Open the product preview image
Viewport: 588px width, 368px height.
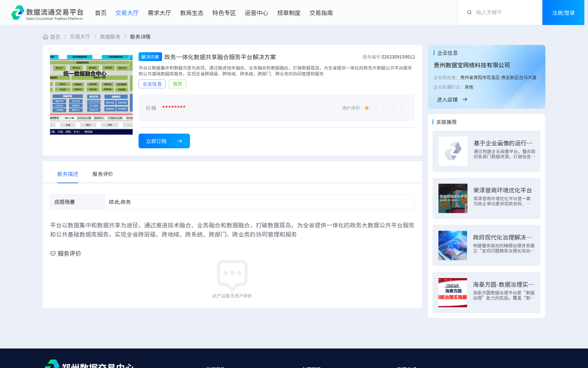coord(91,94)
